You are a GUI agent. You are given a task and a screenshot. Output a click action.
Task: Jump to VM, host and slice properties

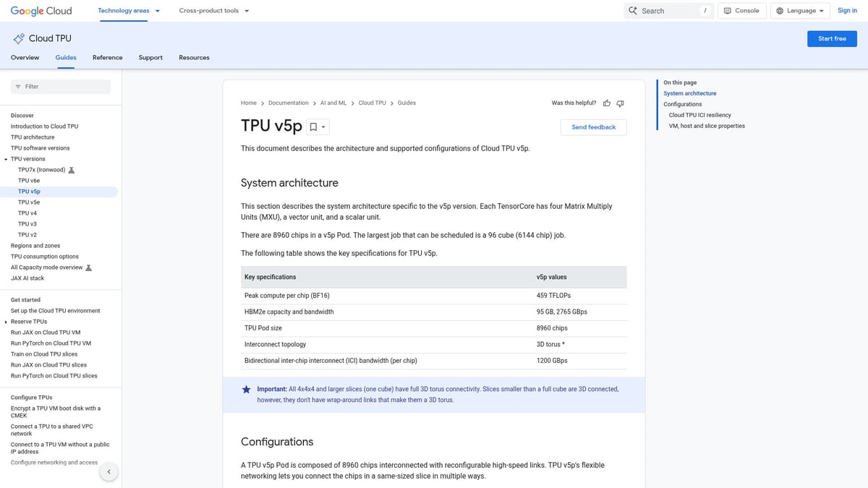coord(707,126)
